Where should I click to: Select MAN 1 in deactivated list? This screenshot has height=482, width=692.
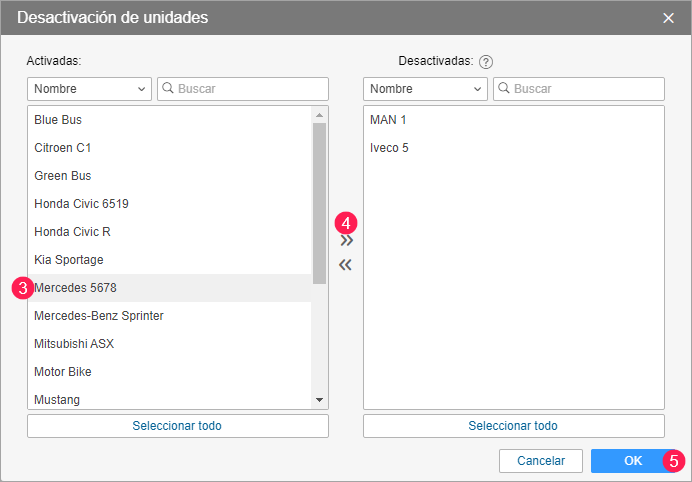pyautogui.click(x=388, y=120)
